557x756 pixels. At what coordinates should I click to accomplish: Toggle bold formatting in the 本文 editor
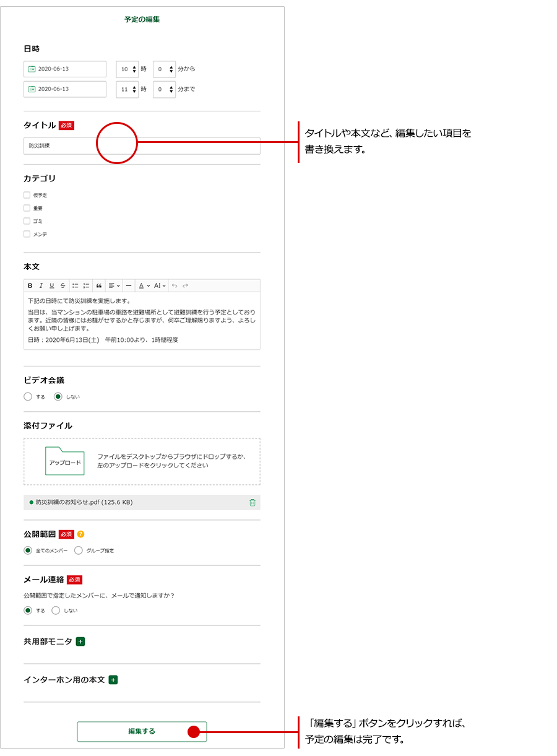30,285
